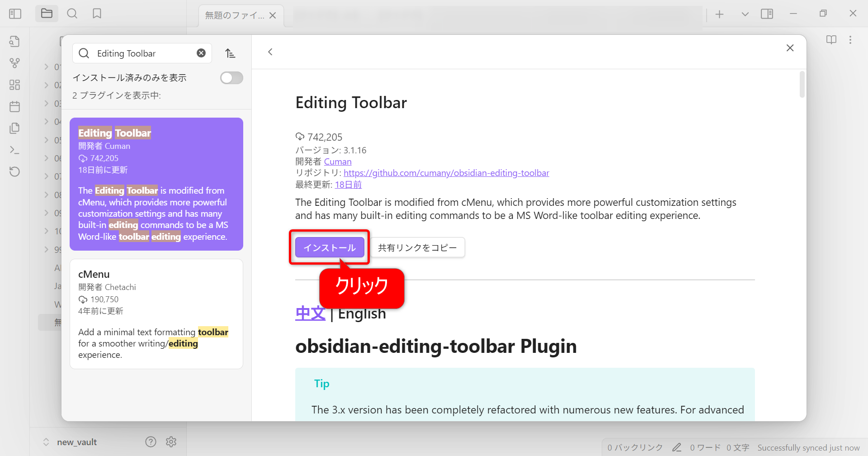
Task: Open settings gear icon near vault name
Action: [x=171, y=442]
